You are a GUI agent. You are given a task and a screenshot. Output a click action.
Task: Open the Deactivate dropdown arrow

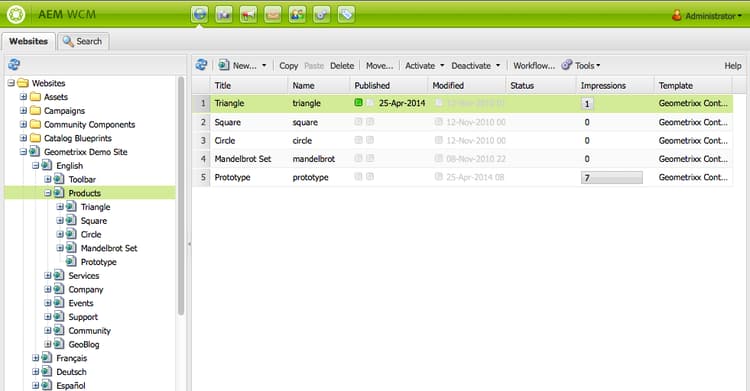(498, 66)
